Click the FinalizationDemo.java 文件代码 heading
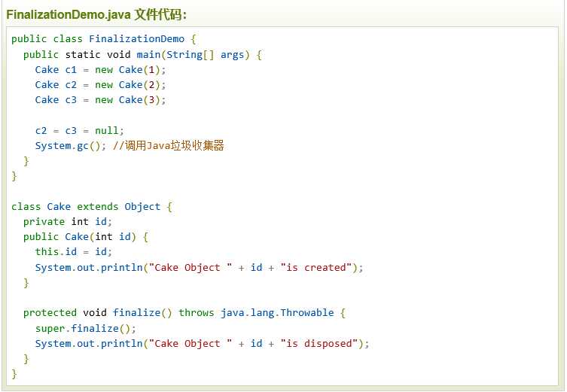567x392 pixels. (97, 14)
